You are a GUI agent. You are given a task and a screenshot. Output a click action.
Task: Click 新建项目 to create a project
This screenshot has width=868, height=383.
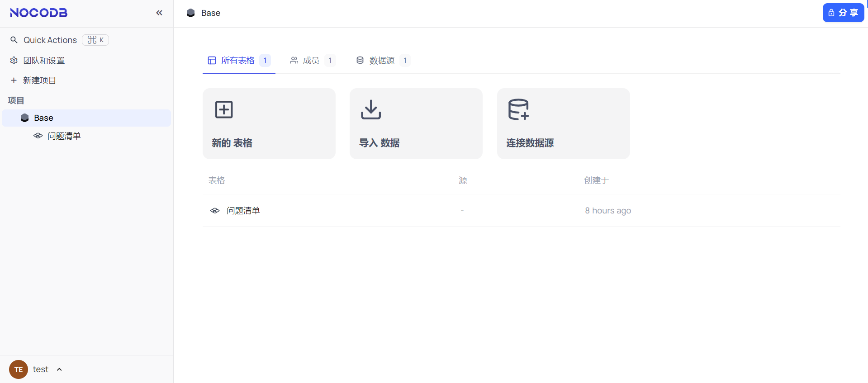tap(39, 80)
